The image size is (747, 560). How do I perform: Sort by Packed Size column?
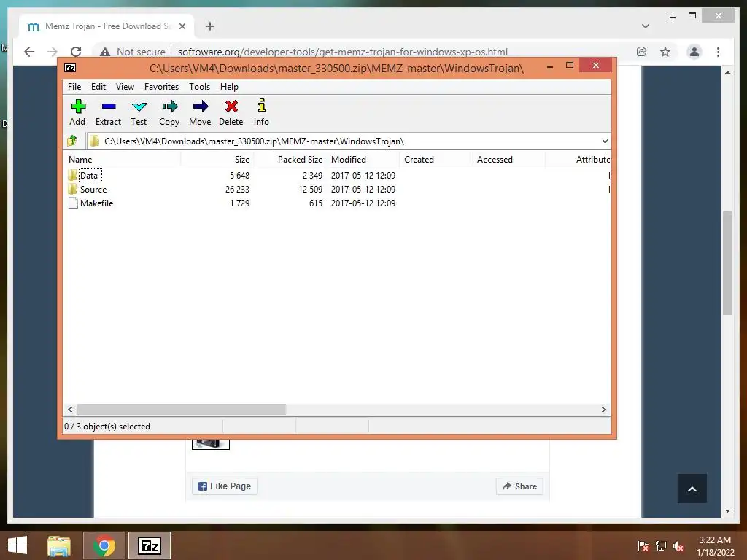click(290, 160)
